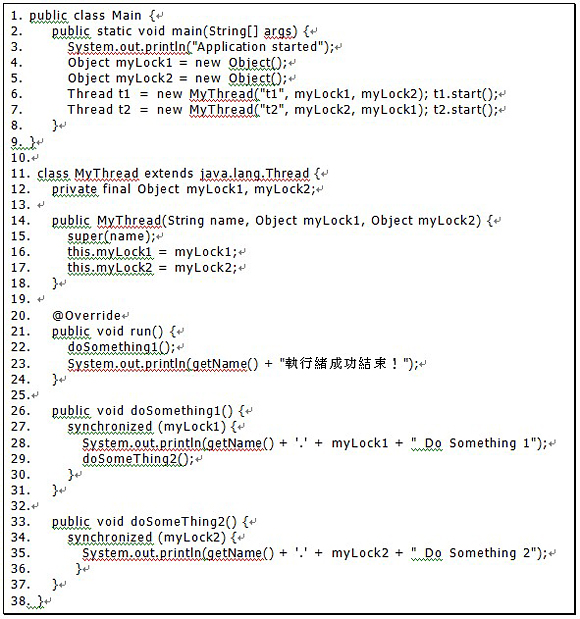Click synchronized (myLock1) on line 27
Viewport: 580px width, 619px height.
(x=146, y=427)
